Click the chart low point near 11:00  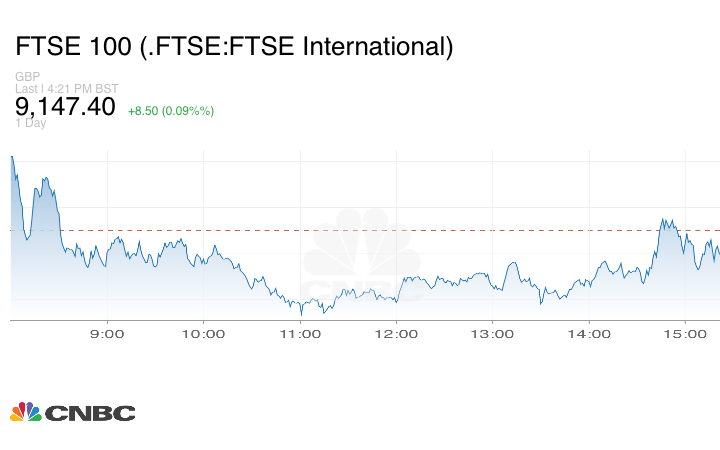point(302,313)
